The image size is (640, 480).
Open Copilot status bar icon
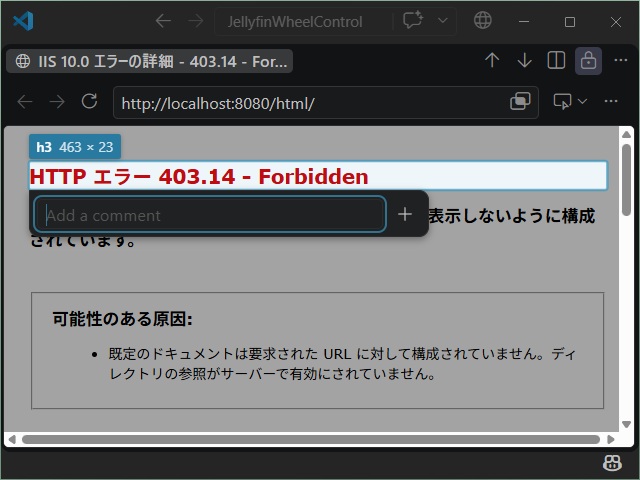click(x=612, y=463)
